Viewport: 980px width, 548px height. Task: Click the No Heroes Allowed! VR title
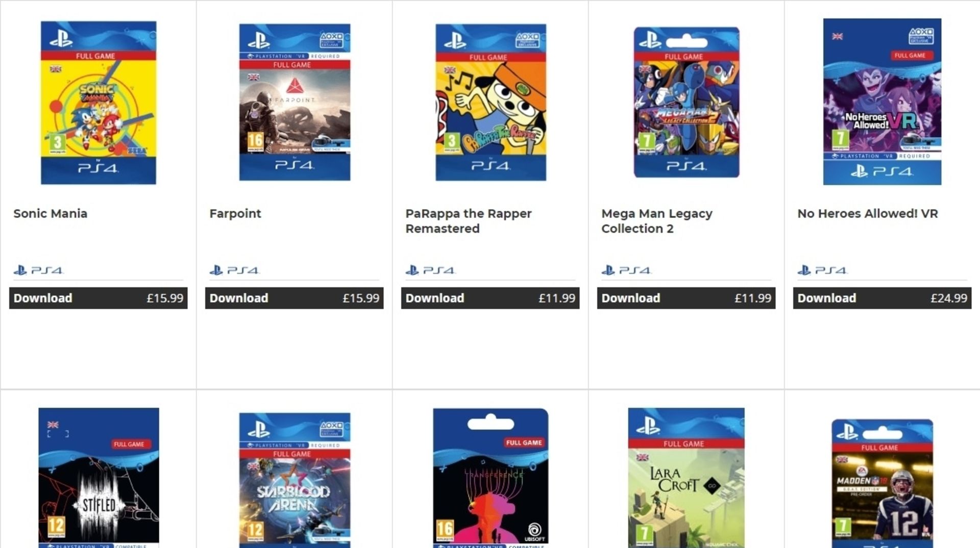click(867, 214)
